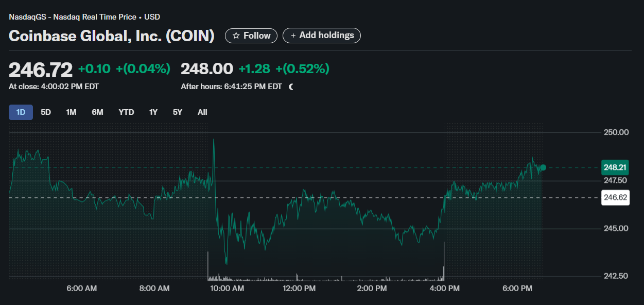Click the tall volume bar at 4:00 PM
Viewport: 644px width, 305px height.
[x=444, y=261]
